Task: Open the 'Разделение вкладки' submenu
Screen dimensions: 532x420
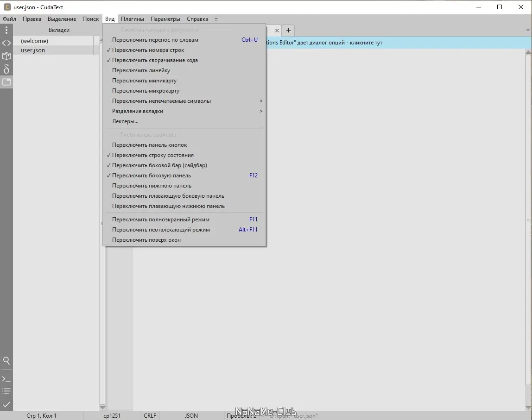Action: click(139, 111)
